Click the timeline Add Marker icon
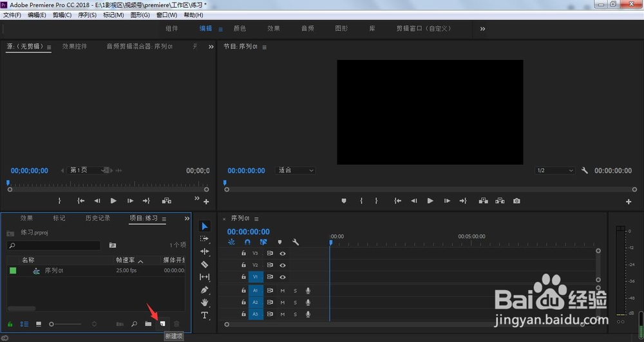644x342 pixels. [x=279, y=242]
